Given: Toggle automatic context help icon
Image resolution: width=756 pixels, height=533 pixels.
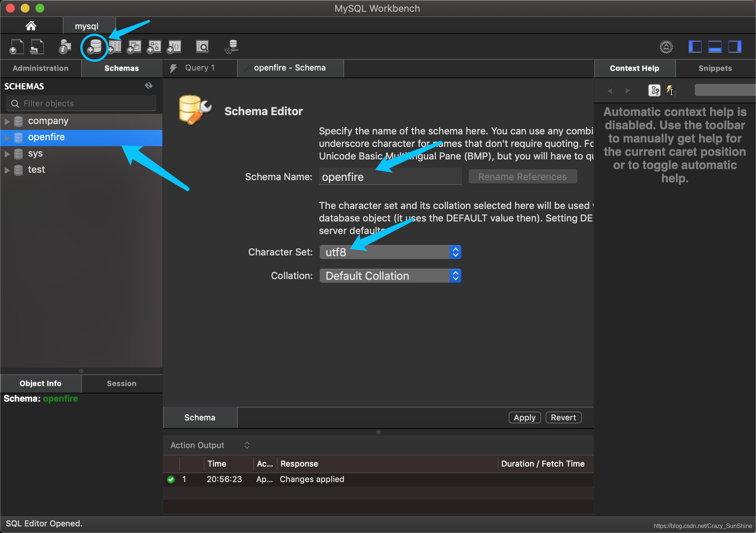Looking at the screenshot, I should coord(670,90).
